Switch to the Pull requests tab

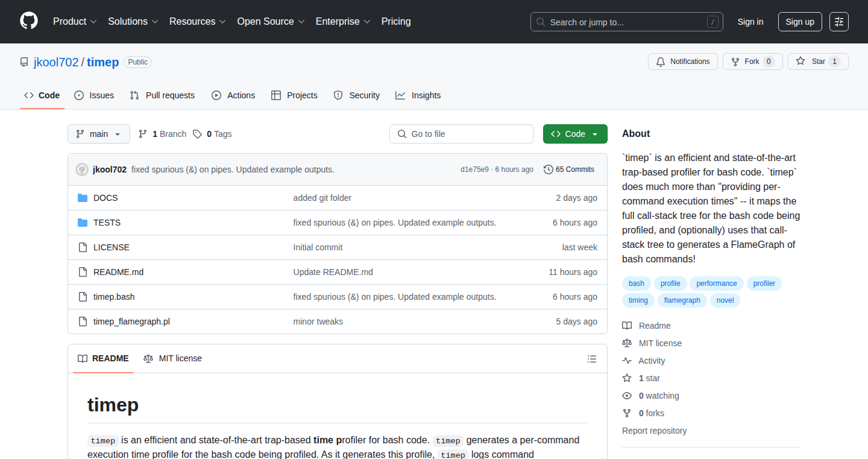[163, 95]
